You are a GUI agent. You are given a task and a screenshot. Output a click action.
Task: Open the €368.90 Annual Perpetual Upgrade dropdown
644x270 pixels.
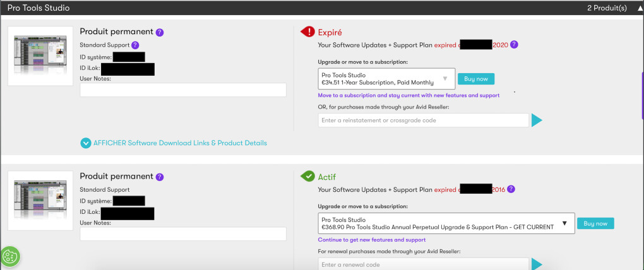446,223
